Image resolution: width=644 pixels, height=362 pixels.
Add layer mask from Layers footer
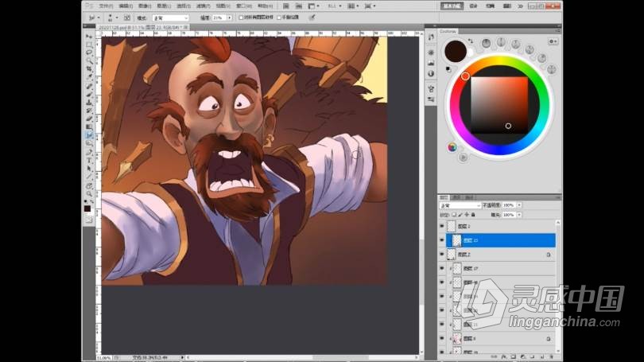(x=514, y=356)
